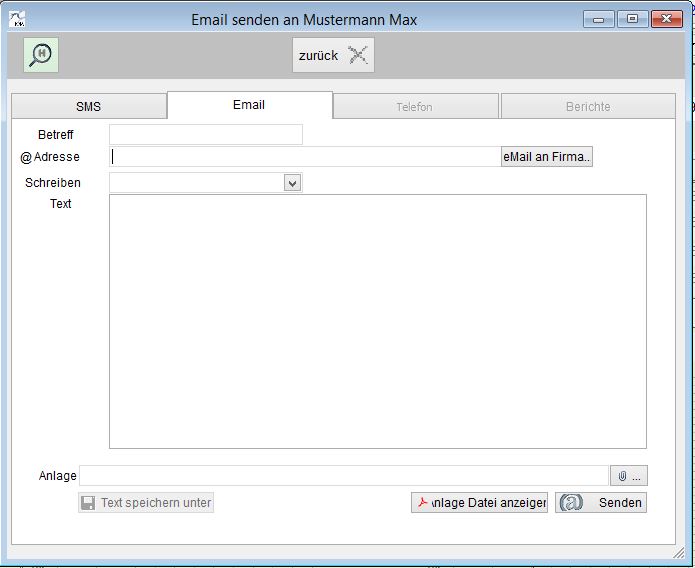Open the Telefon tab
Image resolution: width=695 pixels, height=568 pixels.
coord(414,106)
